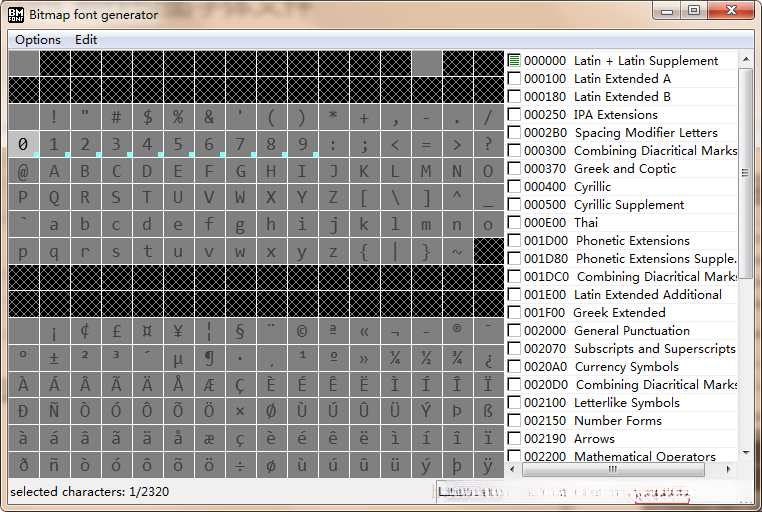Select the tilde ~ character cell
Viewport: 762px width, 512px height.
point(457,251)
